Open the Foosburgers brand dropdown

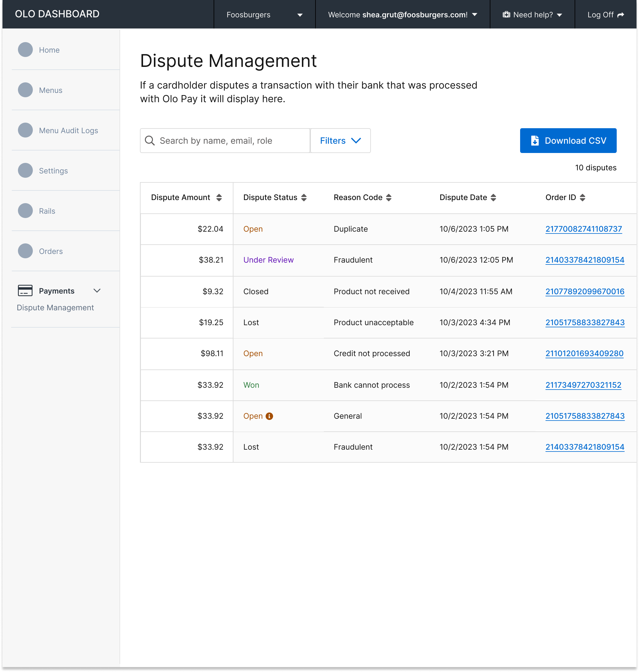coord(264,15)
